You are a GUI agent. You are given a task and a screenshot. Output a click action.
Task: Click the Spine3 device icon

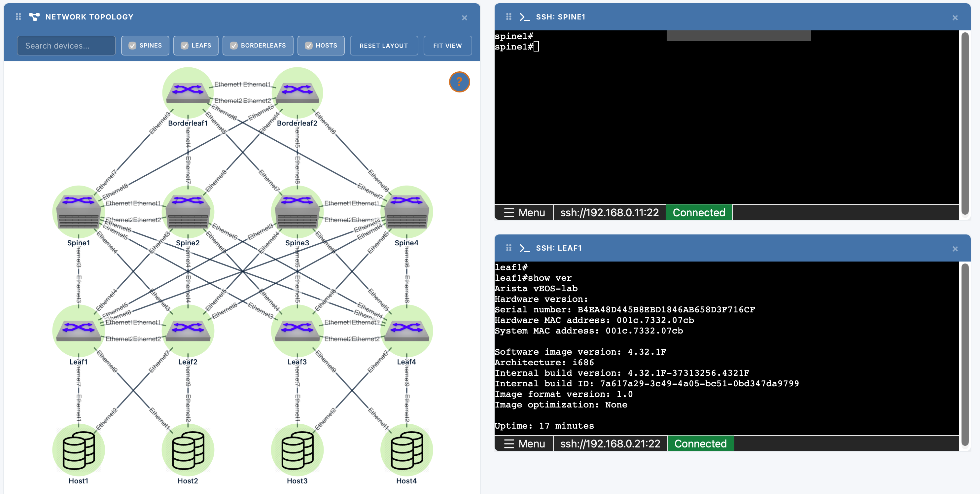[297, 211]
